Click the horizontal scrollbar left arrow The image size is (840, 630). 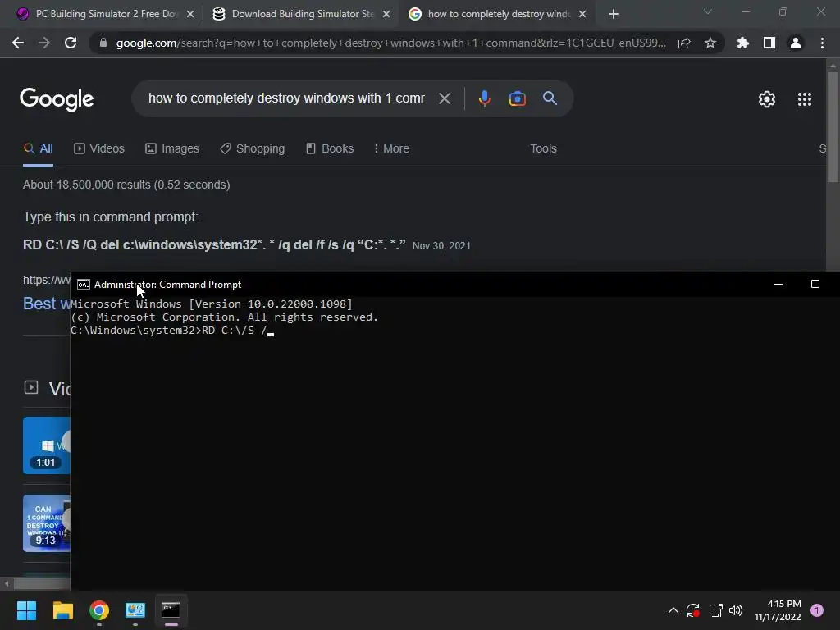(x=7, y=583)
